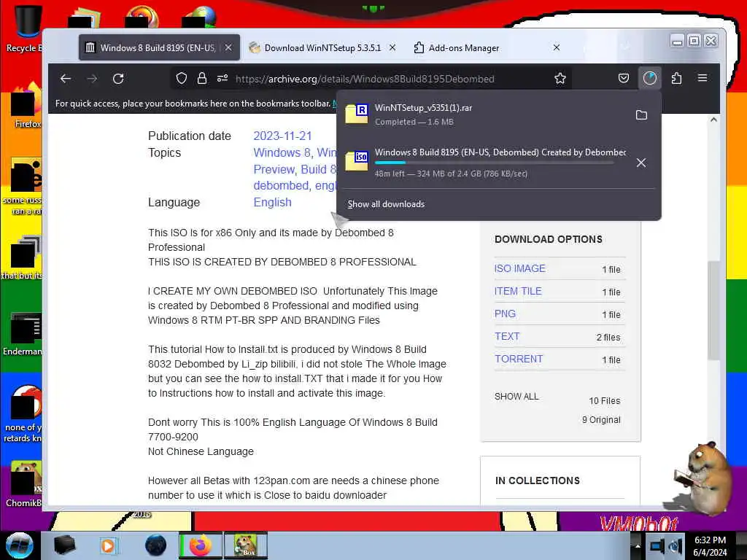This screenshot has width=747, height=560.
Task: Open PNG download option
Action: 505,314
